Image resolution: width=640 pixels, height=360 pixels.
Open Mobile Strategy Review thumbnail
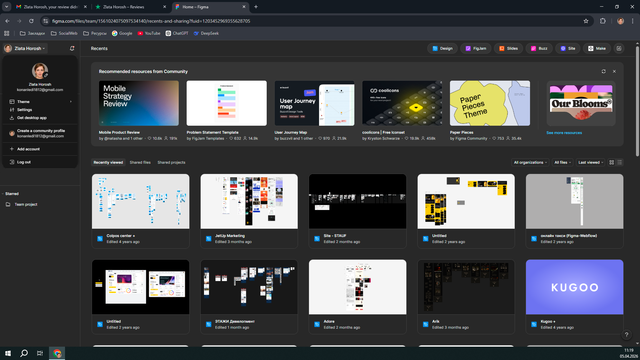click(139, 103)
